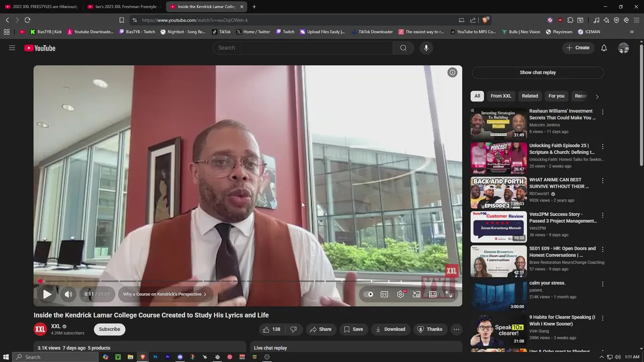644x362 pixels.
Task: Expand chapter Why a Course on Kendrick's Perspective
Action: [x=165, y=294]
